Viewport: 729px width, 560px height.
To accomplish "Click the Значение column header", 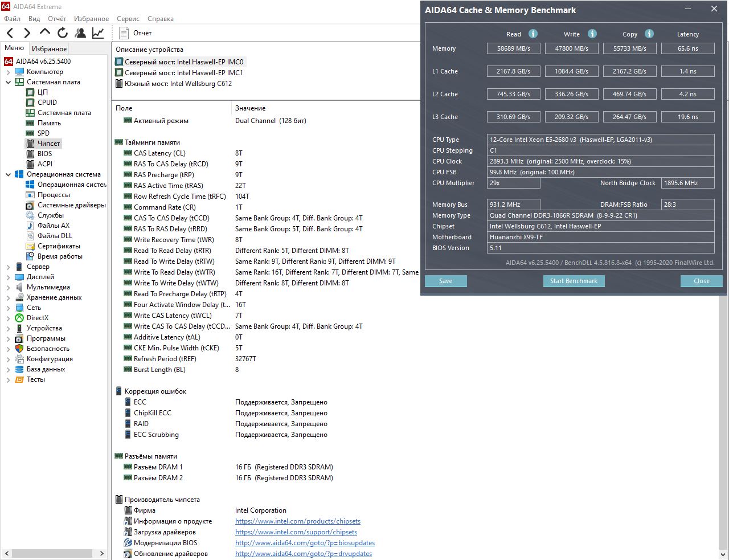I will 326,108.
